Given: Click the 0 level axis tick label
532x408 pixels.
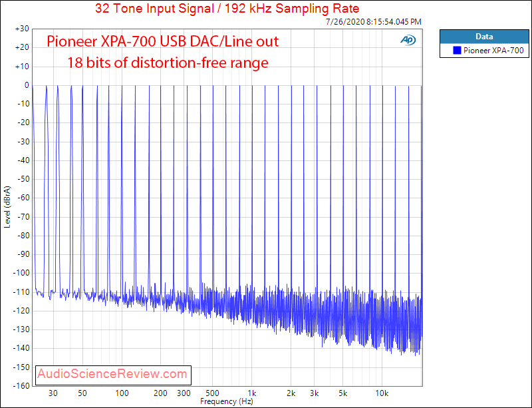Looking at the screenshot, I should (27, 85).
